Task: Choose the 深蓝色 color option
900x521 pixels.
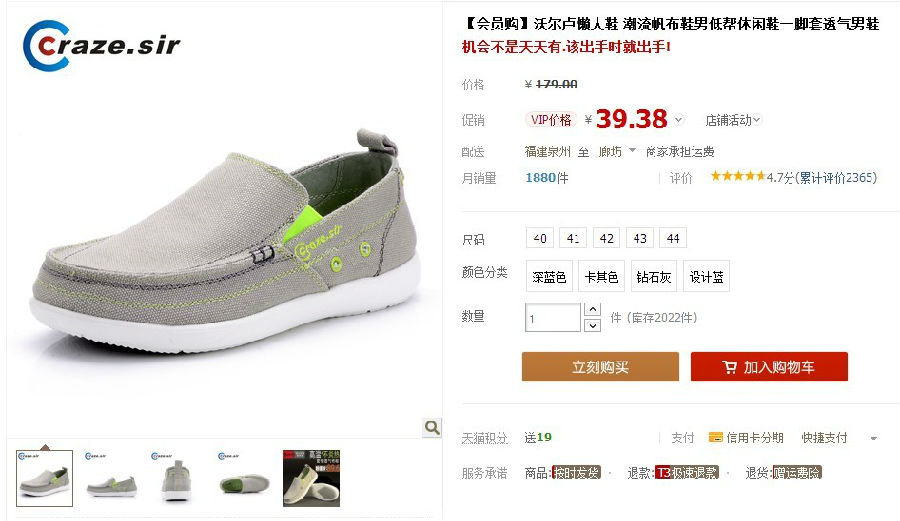Action: (x=549, y=277)
